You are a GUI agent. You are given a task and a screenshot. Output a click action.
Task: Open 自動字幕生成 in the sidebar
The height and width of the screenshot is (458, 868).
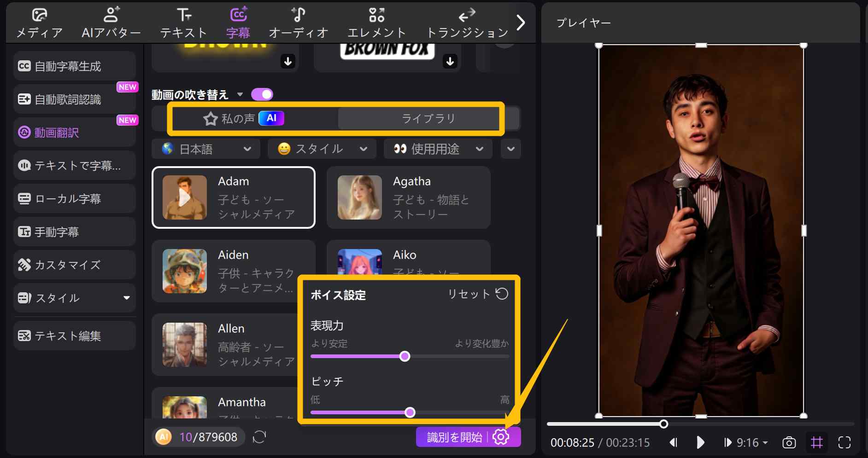coord(74,66)
